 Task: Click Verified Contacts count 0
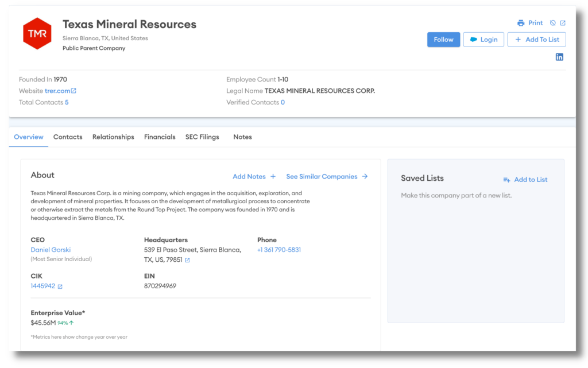283,102
